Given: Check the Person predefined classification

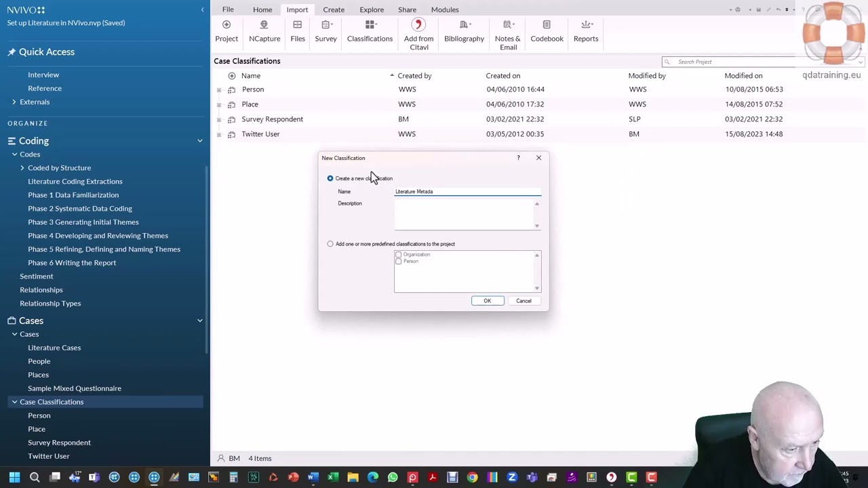Looking at the screenshot, I should [x=399, y=262].
